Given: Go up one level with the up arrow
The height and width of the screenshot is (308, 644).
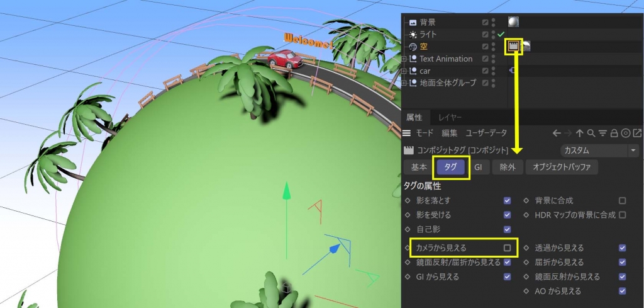Looking at the screenshot, I should point(579,134).
